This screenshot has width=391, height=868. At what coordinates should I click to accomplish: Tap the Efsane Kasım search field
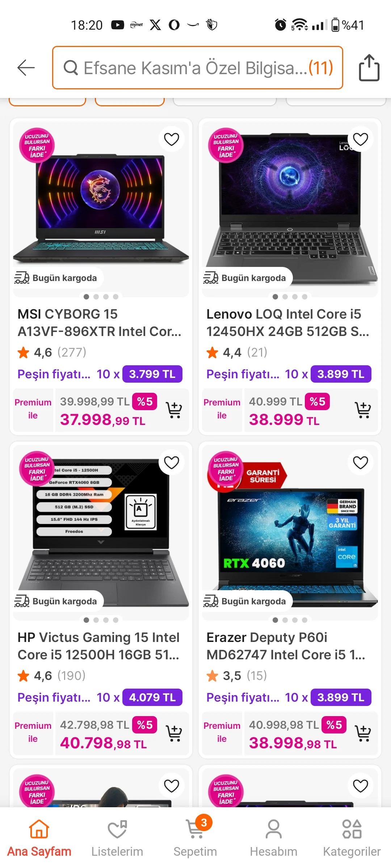198,68
